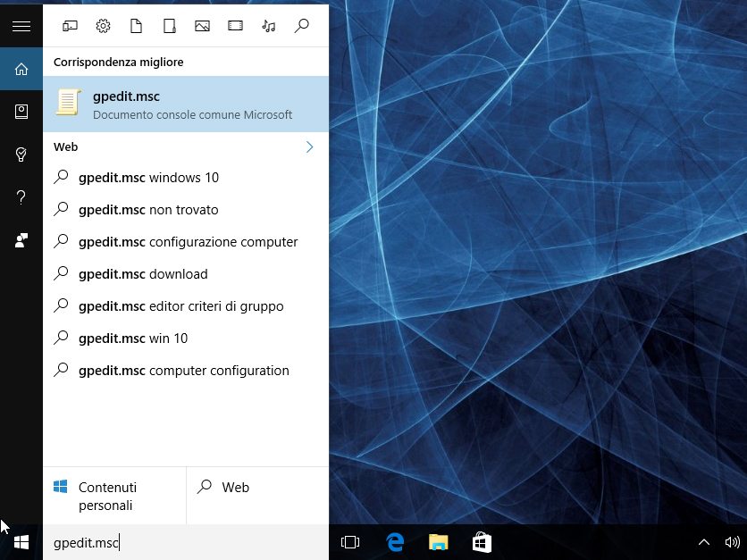Click the Apps filter icon
This screenshot has height=560, width=747.
(x=71, y=26)
